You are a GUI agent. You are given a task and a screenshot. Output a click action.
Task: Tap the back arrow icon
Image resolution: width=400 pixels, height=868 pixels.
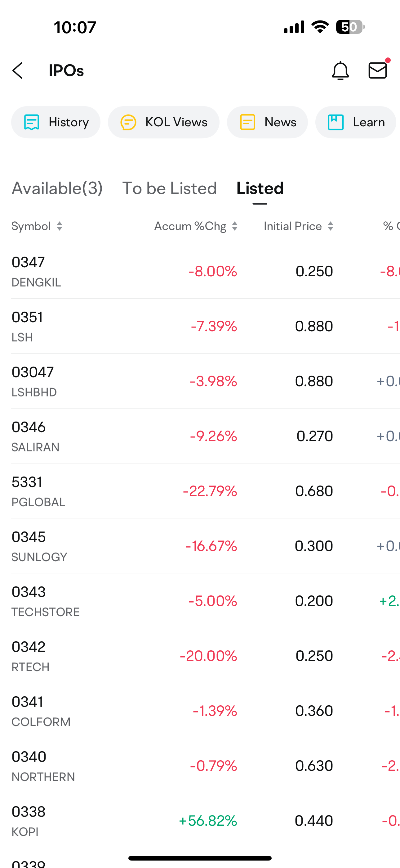(17, 70)
